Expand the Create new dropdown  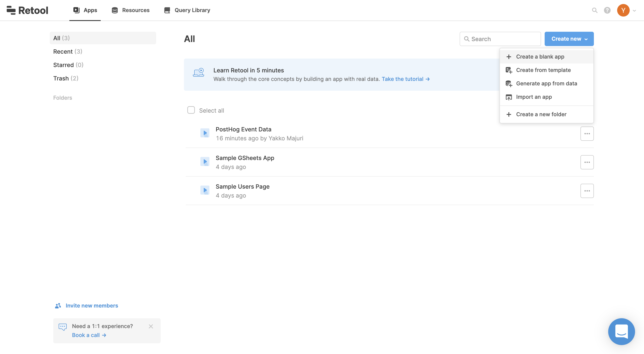(569, 39)
